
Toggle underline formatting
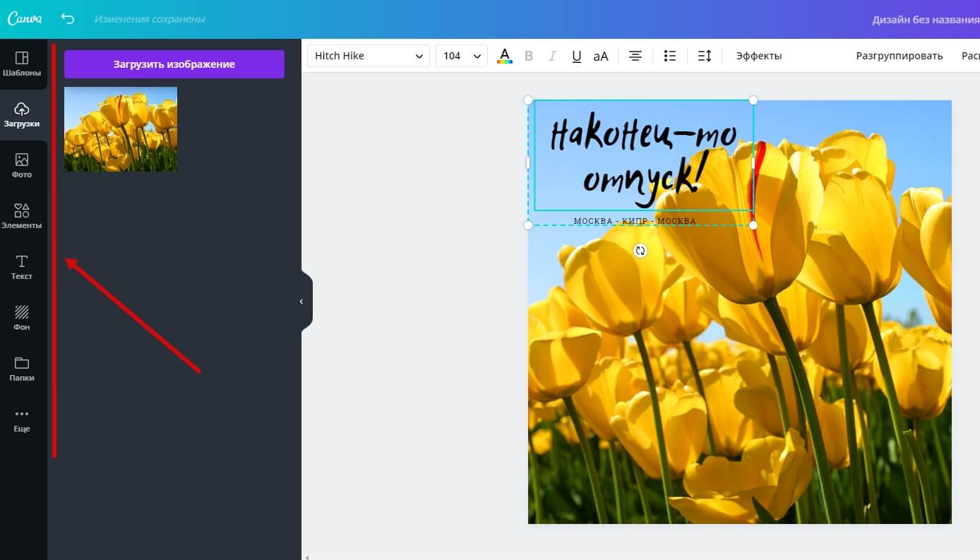[x=577, y=56]
